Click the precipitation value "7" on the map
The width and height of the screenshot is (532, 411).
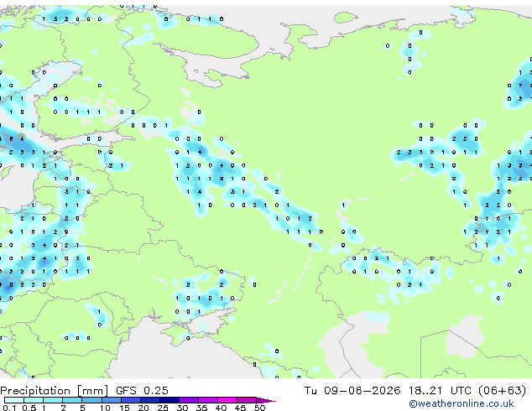(x=520, y=86)
